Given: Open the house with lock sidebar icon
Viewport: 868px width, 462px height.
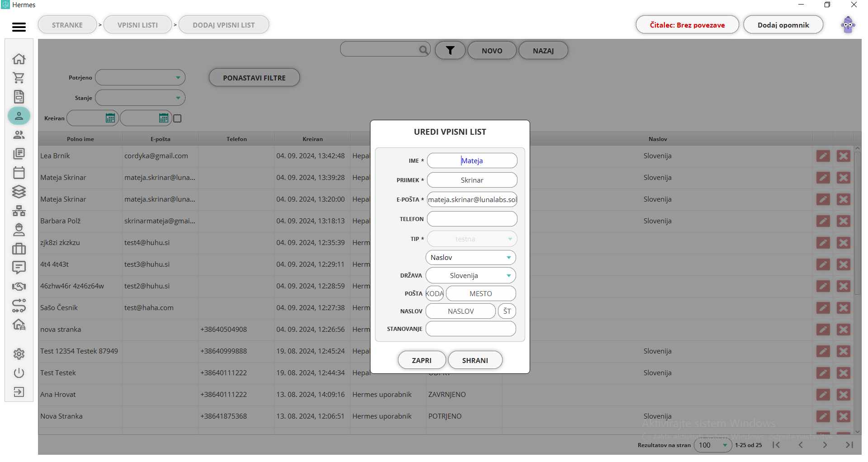Looking at the screenshot, I should point(19,325).
